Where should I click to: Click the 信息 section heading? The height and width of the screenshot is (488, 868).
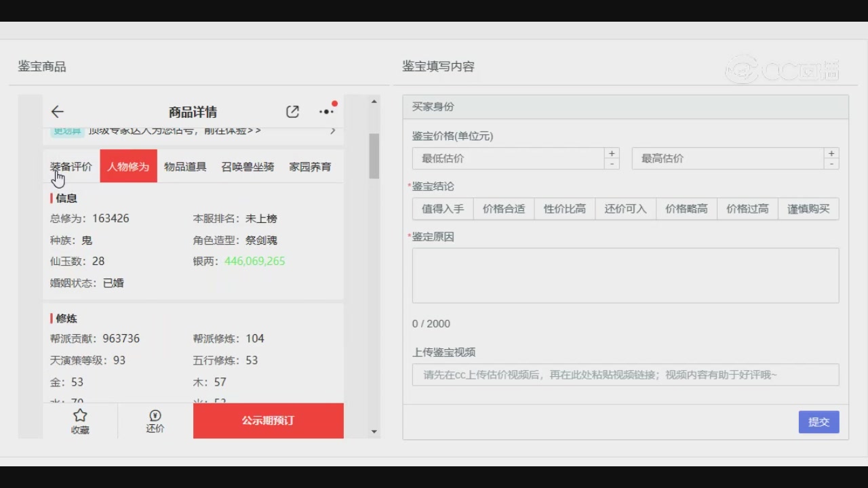[x=66, y=198]
